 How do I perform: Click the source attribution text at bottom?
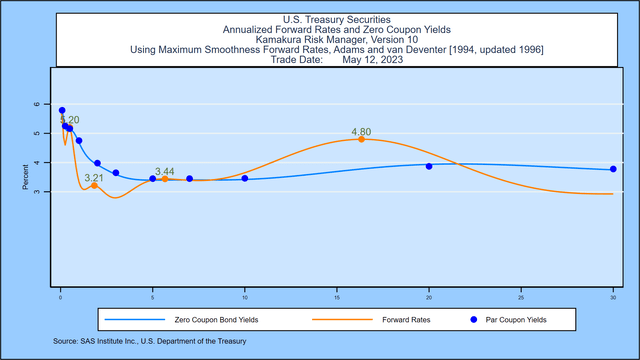[x=149, y=341]
